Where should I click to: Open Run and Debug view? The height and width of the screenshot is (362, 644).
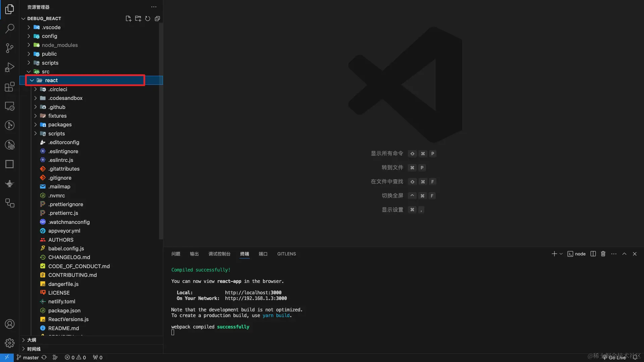tap(10, 67)
